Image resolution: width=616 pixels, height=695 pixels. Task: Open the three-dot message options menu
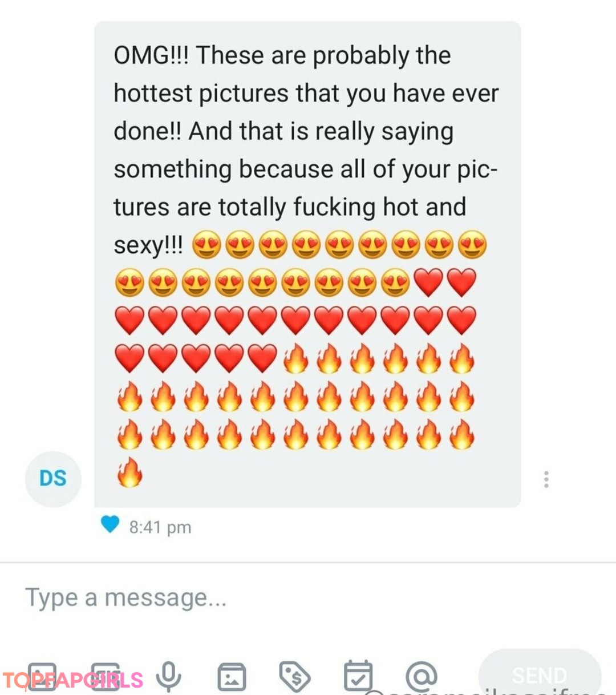tap(546, 479)
